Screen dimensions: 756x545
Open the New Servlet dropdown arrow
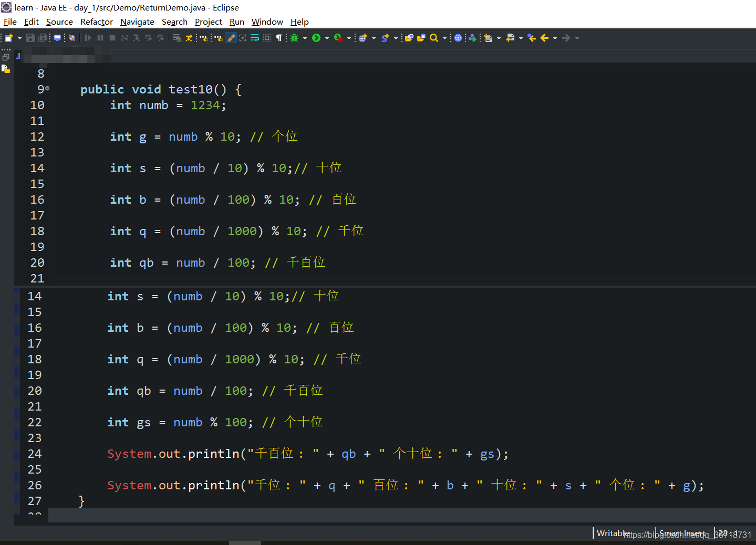[x=396, y=38]
